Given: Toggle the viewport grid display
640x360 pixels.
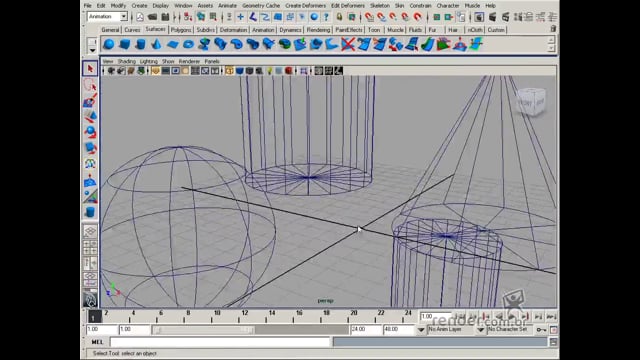Looking at the screenshot, I should [x=195, y=71].
